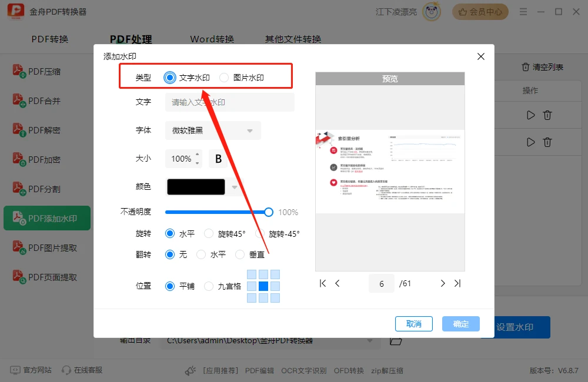Select the 图片水印 watermark type
This screenshot has height=382, width=588.
coord(224,77)
